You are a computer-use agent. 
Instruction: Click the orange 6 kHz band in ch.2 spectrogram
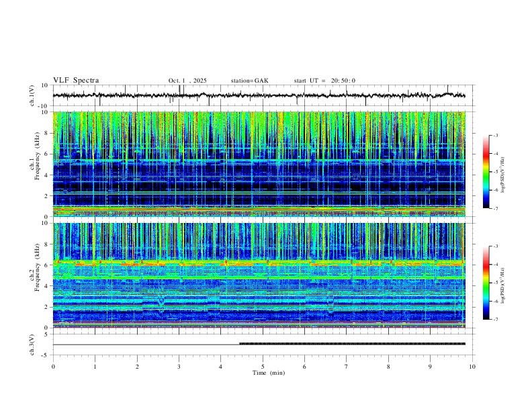[259, 263]
